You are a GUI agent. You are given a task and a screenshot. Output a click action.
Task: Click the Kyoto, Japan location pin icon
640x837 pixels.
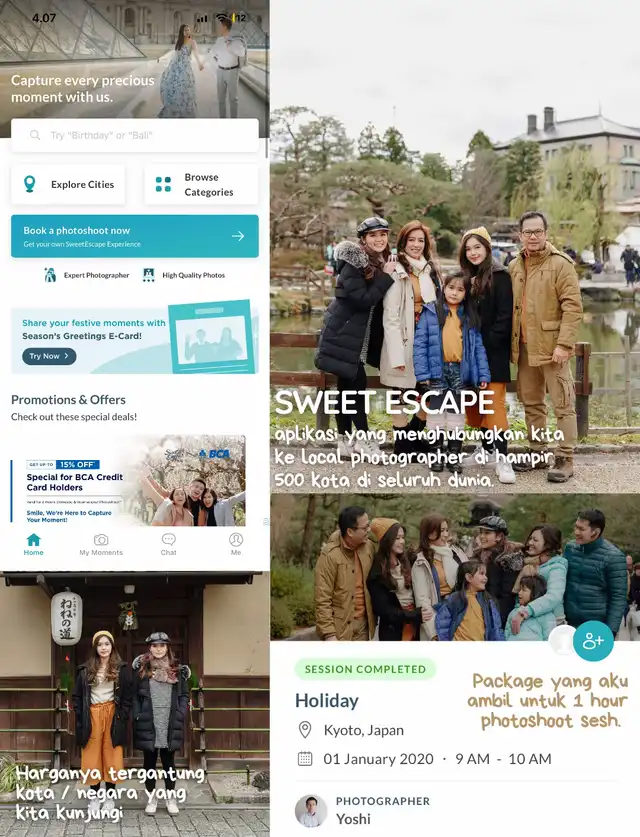(x=305, y=730)
